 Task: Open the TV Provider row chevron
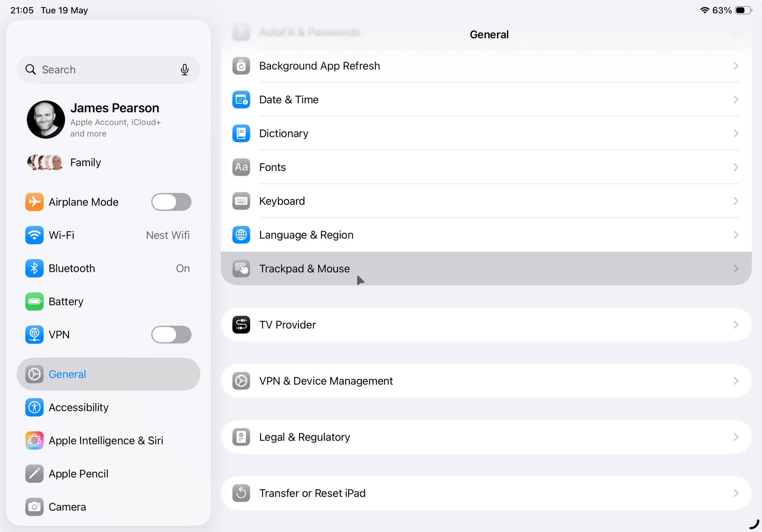pos(736,325)
